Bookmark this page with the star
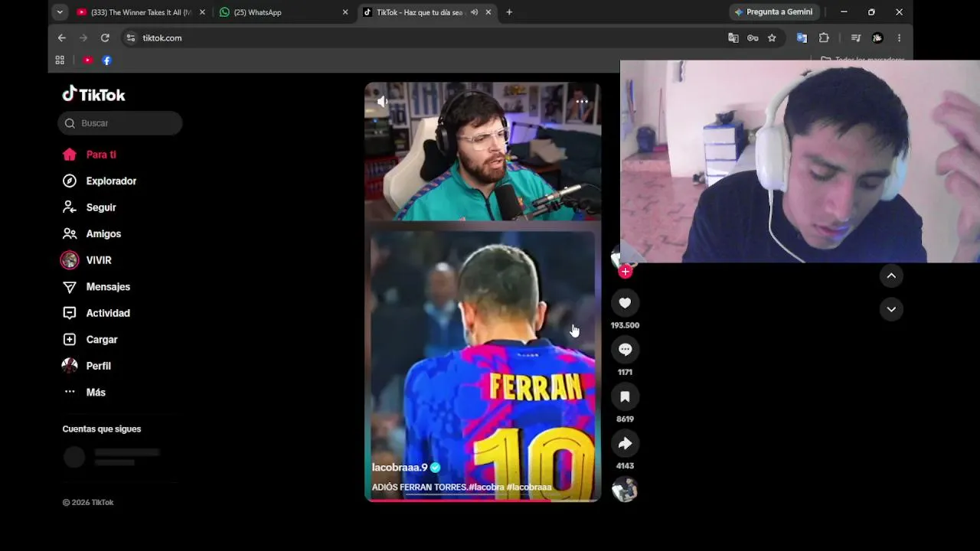 click(772, 38)
